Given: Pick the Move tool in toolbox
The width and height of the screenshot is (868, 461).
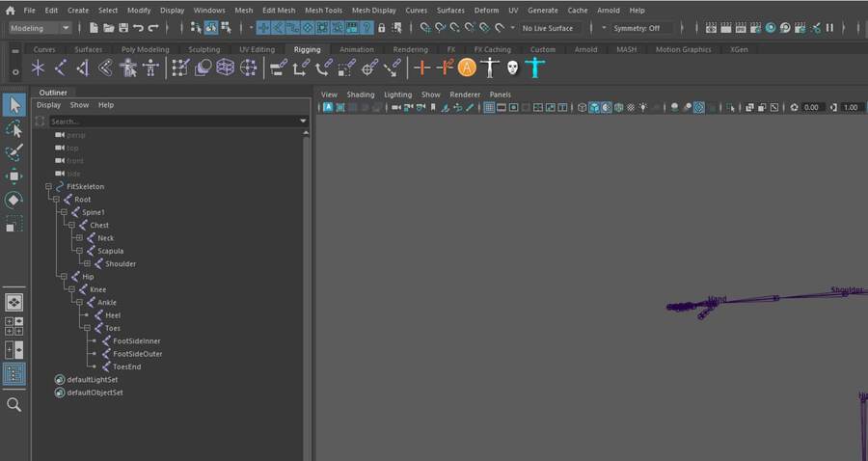Looking at the screenshot, I should click(x=14, y=176).
